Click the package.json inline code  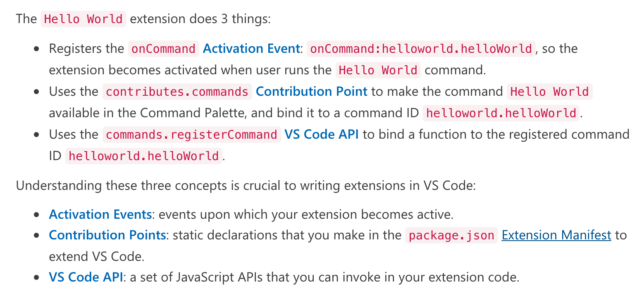(451, 235)
